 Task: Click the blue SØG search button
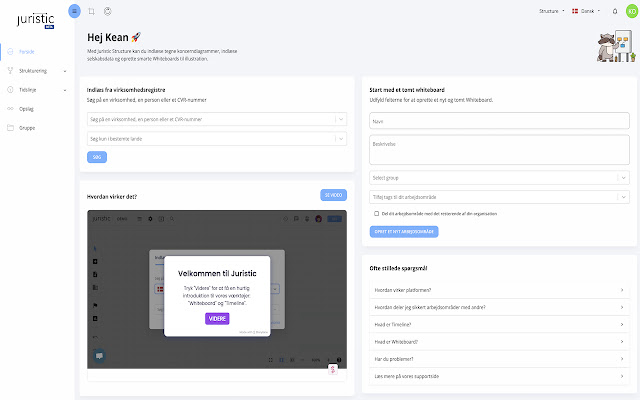pyautogui.click(x=97, y=157)
